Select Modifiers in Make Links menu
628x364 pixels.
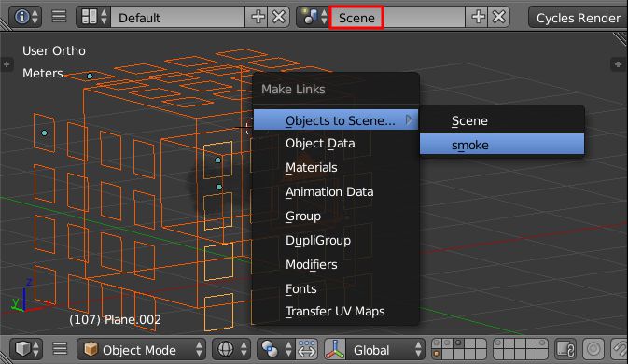tap(336, 264)
